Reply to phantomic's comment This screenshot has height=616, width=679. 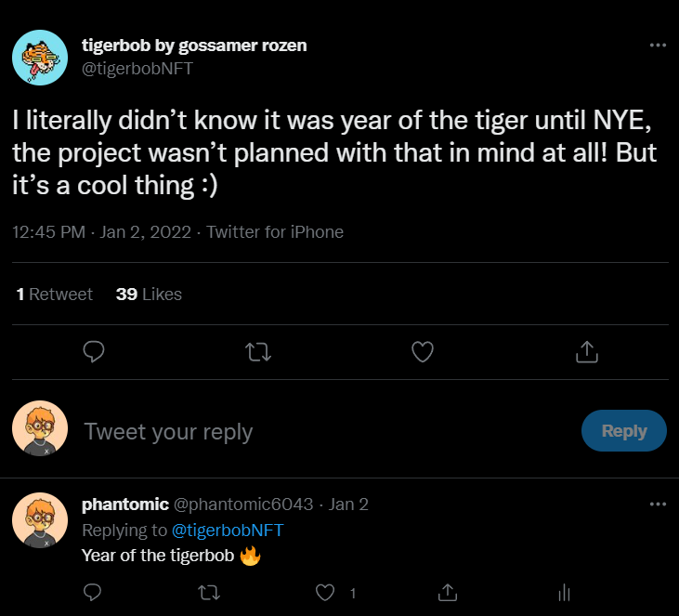click(x=93, y=592)
